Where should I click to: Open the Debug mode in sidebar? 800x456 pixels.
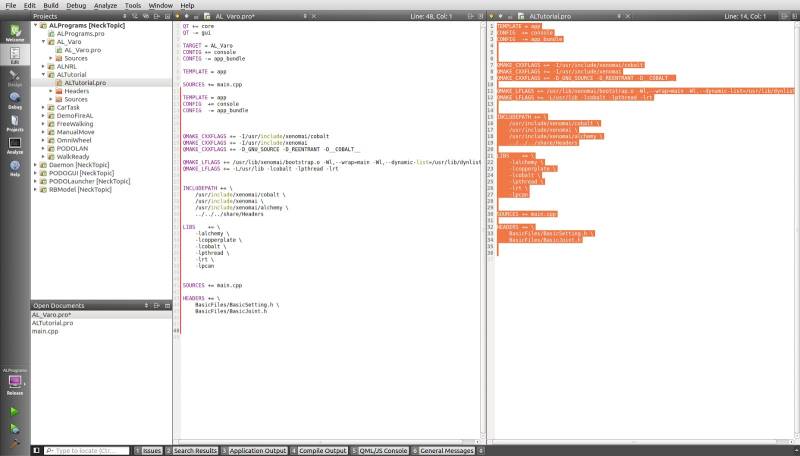(15, 100)
